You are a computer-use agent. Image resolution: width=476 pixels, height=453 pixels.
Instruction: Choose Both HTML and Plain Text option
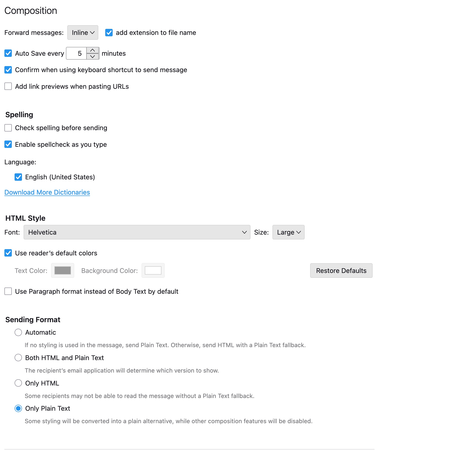click(x=18, y=358)
